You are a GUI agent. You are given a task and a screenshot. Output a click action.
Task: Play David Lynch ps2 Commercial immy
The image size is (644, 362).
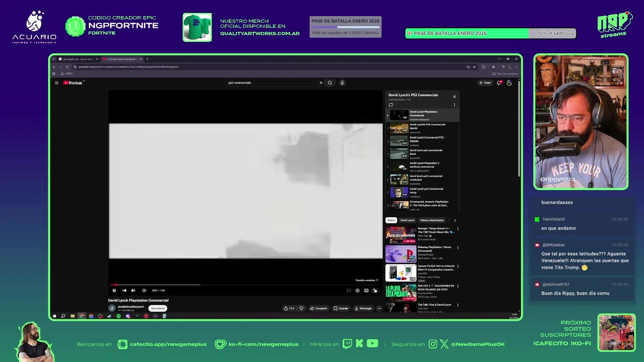point(422,193)
